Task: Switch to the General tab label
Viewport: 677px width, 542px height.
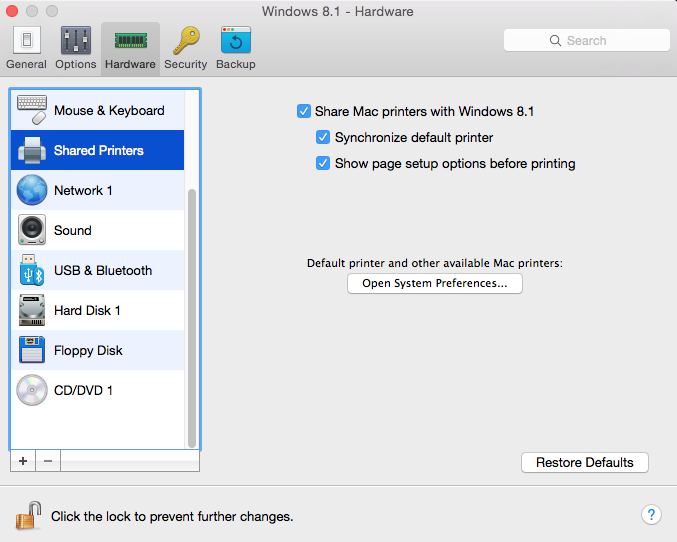Action: 26,64
